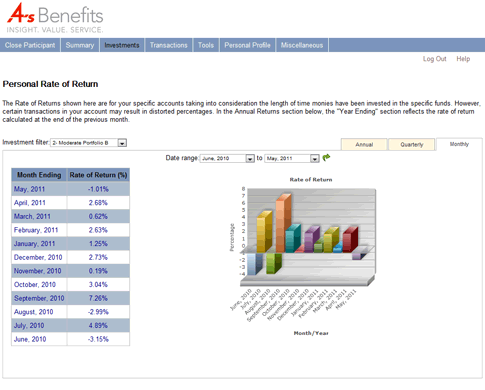This screenshot has width=485, height=390.
Task: Open the Investment filter dropdown
Action: (x=88, y=143)
